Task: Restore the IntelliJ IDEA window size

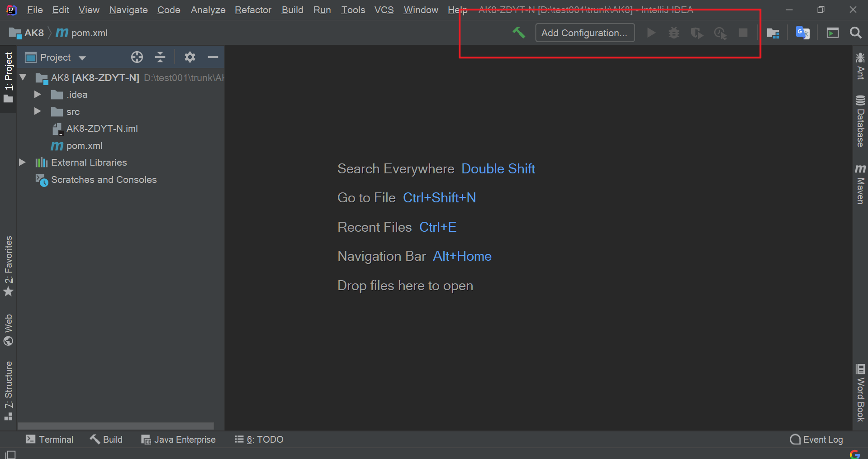Action: click(821, 10)
